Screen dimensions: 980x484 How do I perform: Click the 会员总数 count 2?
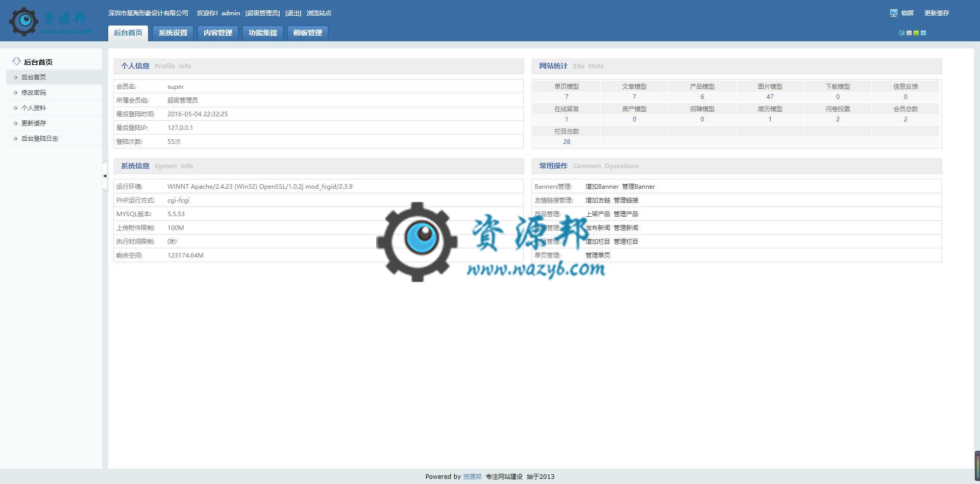coord(905,119)
